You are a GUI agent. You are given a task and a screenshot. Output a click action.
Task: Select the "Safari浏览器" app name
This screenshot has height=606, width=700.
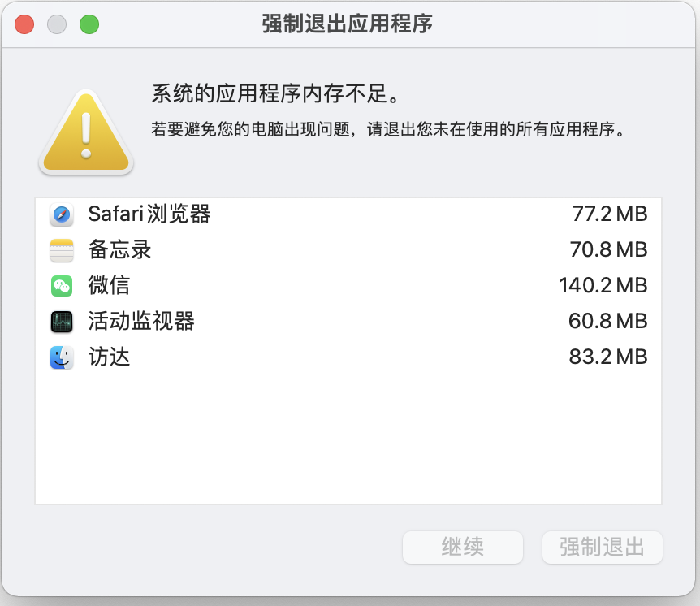click(149, 214)
